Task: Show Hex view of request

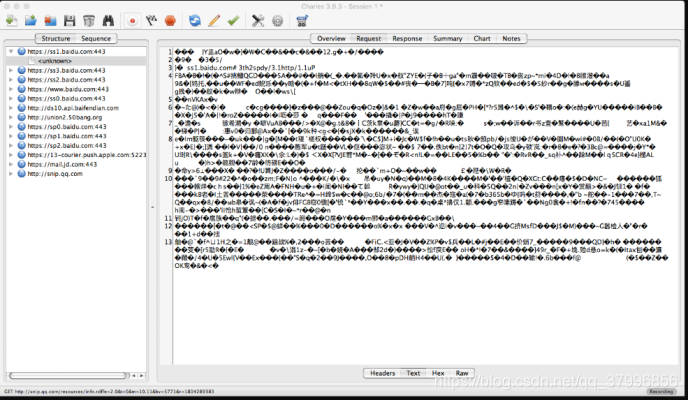Action: click(438, 373)
